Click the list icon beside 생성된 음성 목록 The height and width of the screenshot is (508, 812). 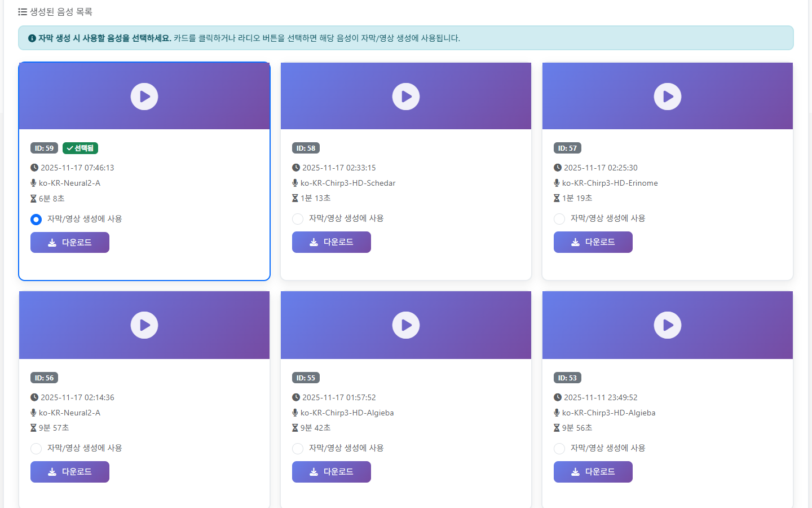[23, 12]
